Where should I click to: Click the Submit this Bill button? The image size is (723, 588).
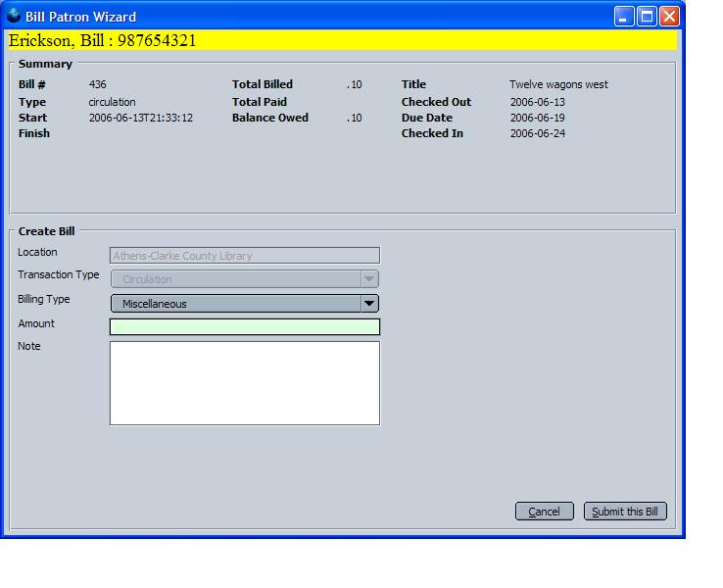point(625,512)
